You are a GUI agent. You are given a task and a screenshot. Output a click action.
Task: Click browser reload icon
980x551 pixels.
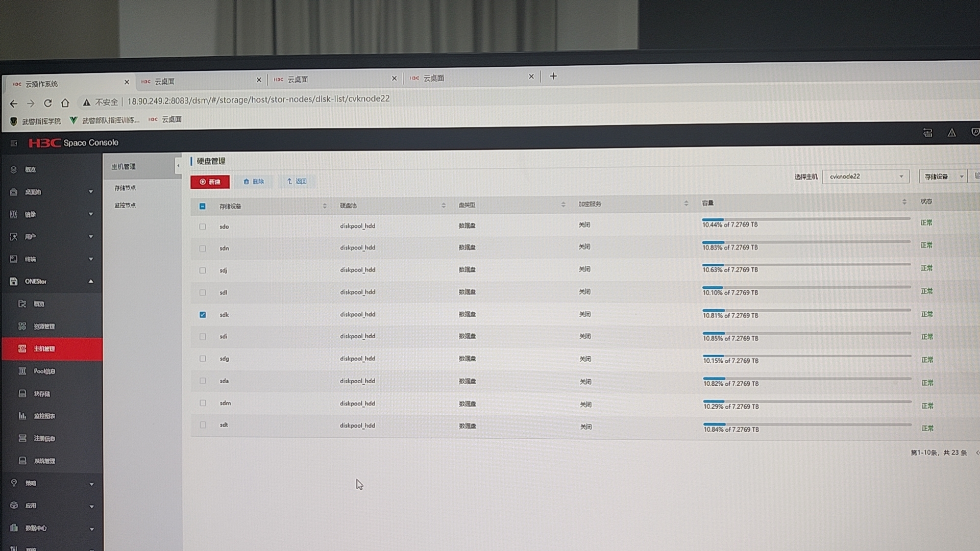[48, 103]
